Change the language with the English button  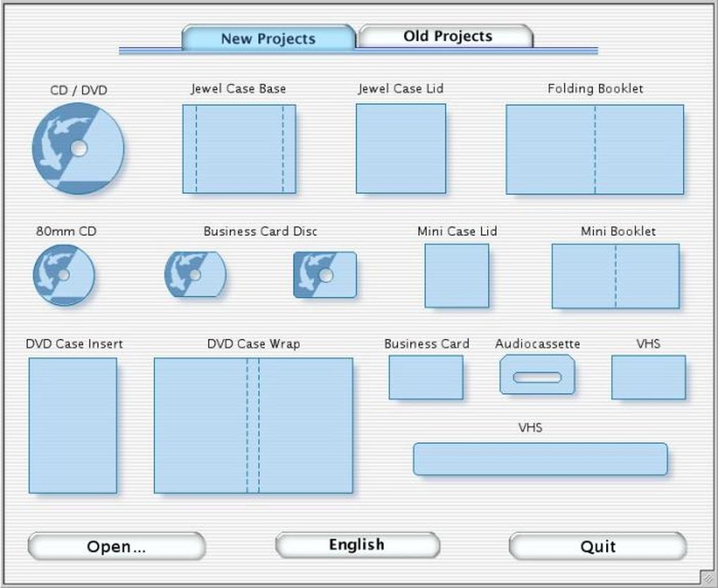pyautogui.click(x=357, y=544)
